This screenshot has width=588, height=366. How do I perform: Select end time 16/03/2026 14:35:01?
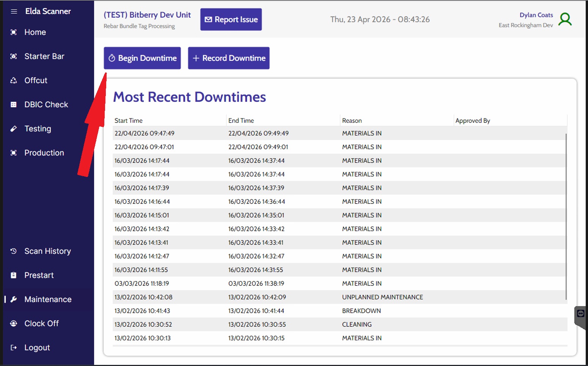coord(256,215)
